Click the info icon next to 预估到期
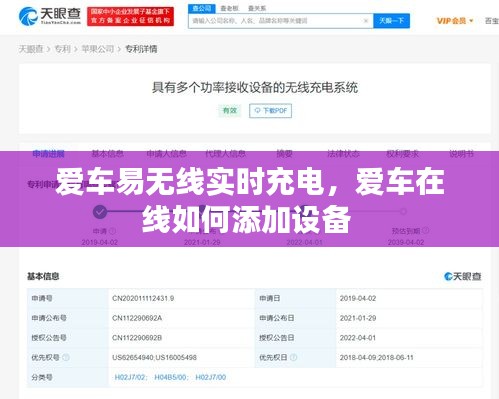This screenshot has height=399, width=499. click(426, 230)
